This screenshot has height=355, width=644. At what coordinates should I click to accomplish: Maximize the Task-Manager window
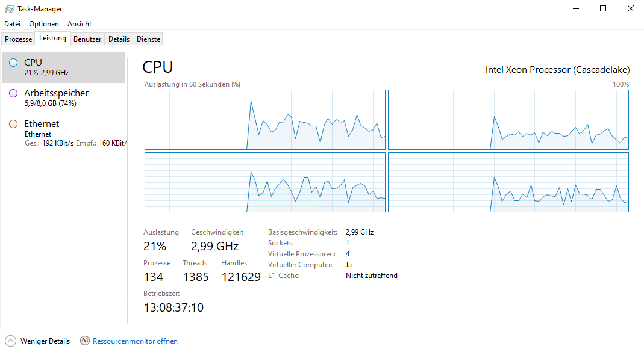(603, 9)
